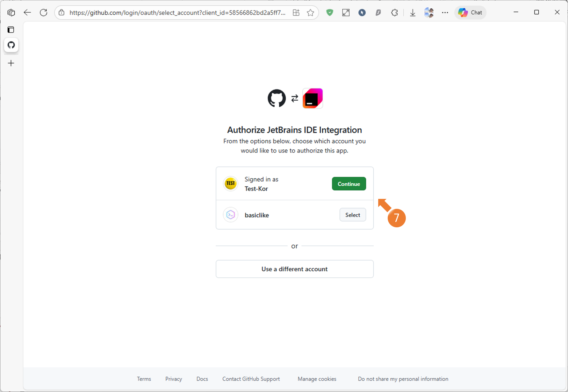Click the feather pen extension icon

click(x=378, y=13)
